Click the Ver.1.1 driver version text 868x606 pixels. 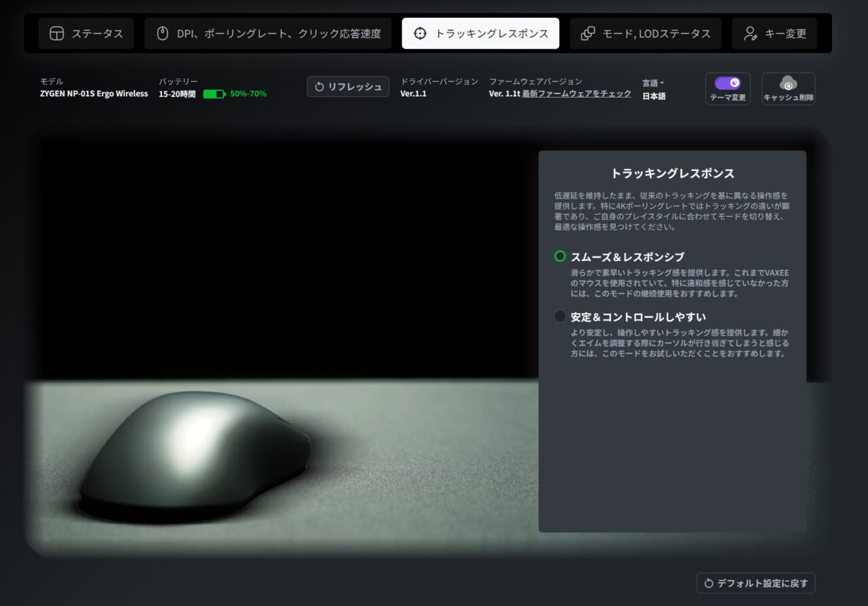(x=414, y=94)
